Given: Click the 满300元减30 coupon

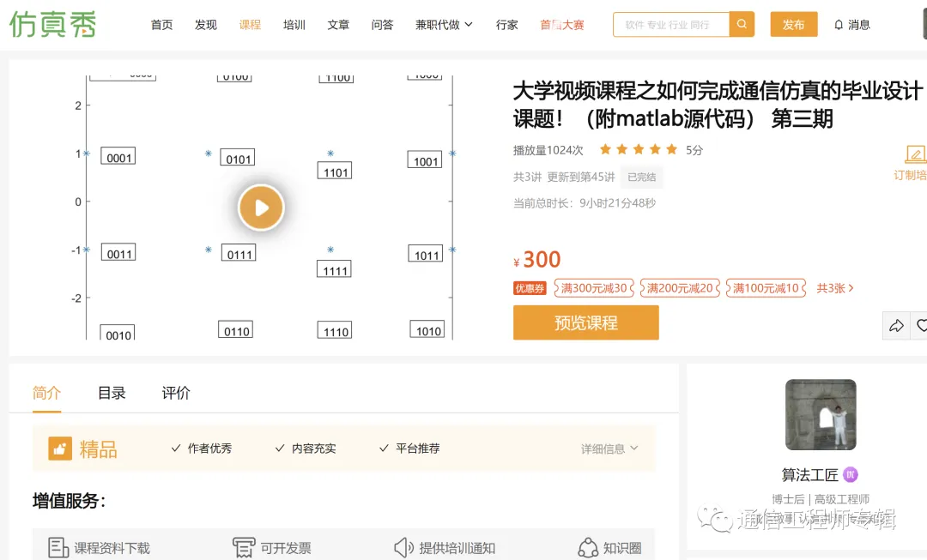Looking at the screenshot, I should 594,288.
